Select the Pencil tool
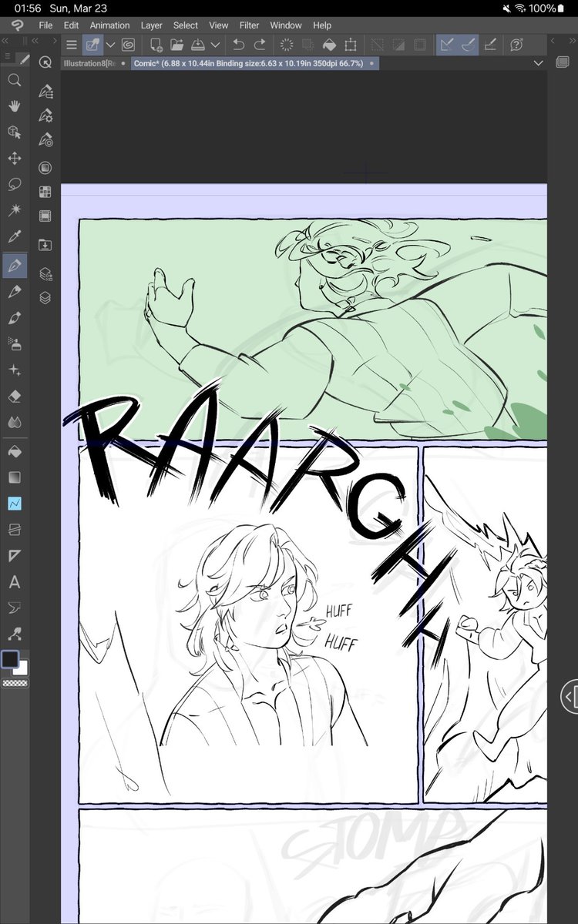Viewport: 578px width, 924px height. pyautogui.click(x=14, y=292)
